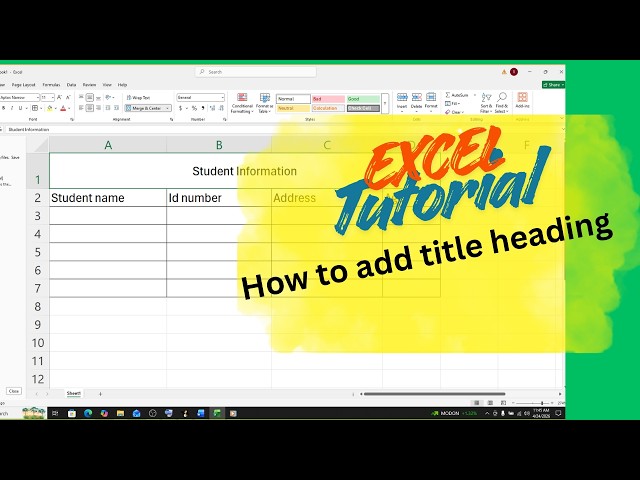Click Decrease Indent icon
Image resolution: width=640 pixels, height=480 pixels.
(x=108, y=108)
